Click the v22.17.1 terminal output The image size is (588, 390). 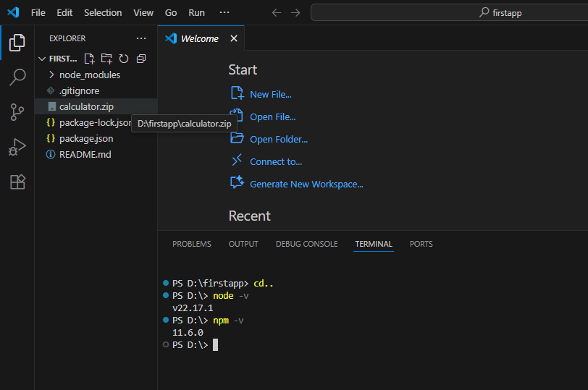click(193, 308)
